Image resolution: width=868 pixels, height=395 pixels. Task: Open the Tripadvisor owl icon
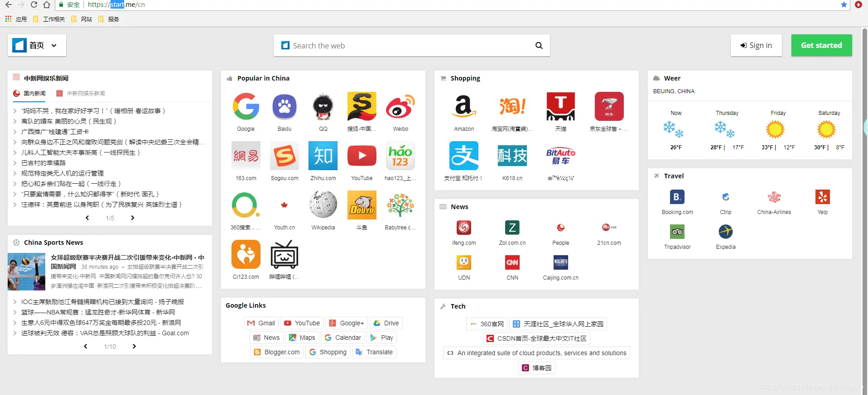(677, 232)
